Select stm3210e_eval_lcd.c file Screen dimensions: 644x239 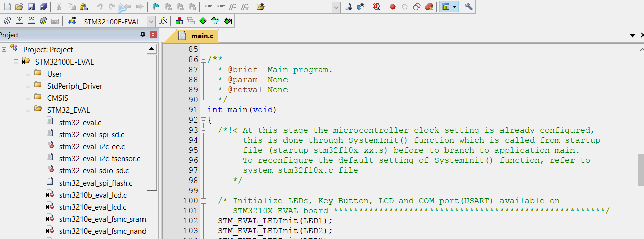coord(93,207)
